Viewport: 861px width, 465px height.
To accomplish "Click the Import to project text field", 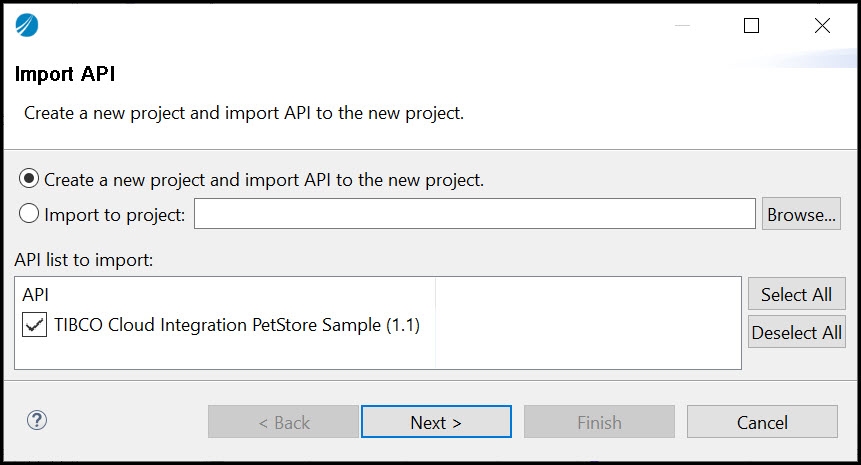I will (474, 214).
